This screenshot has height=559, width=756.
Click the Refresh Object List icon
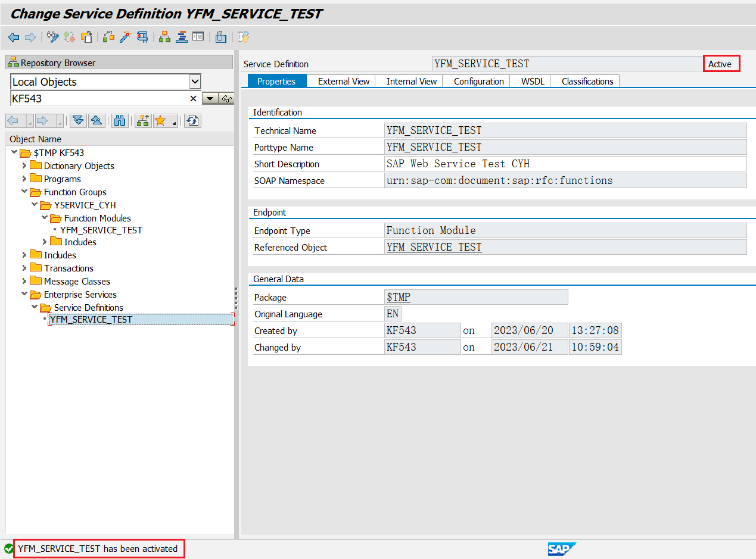[x=192, y=121]
